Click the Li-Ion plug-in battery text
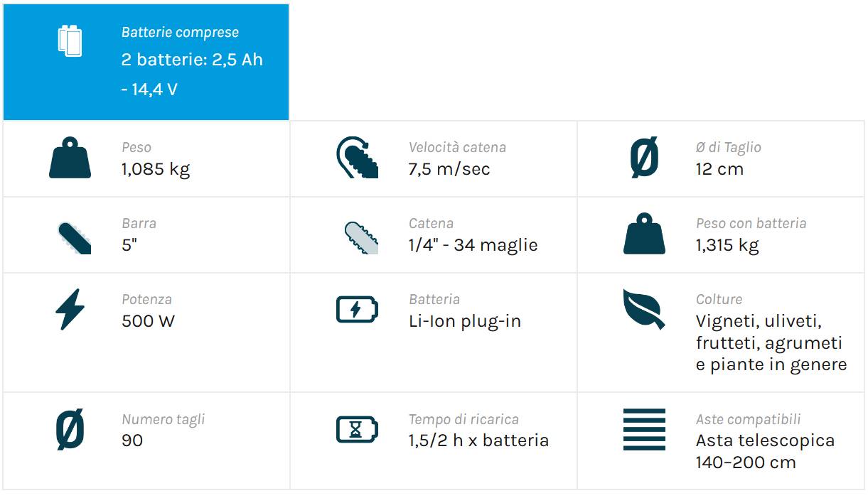Viewport: 868px width, 498px height. pyautogui.click(x=465, y=321)
